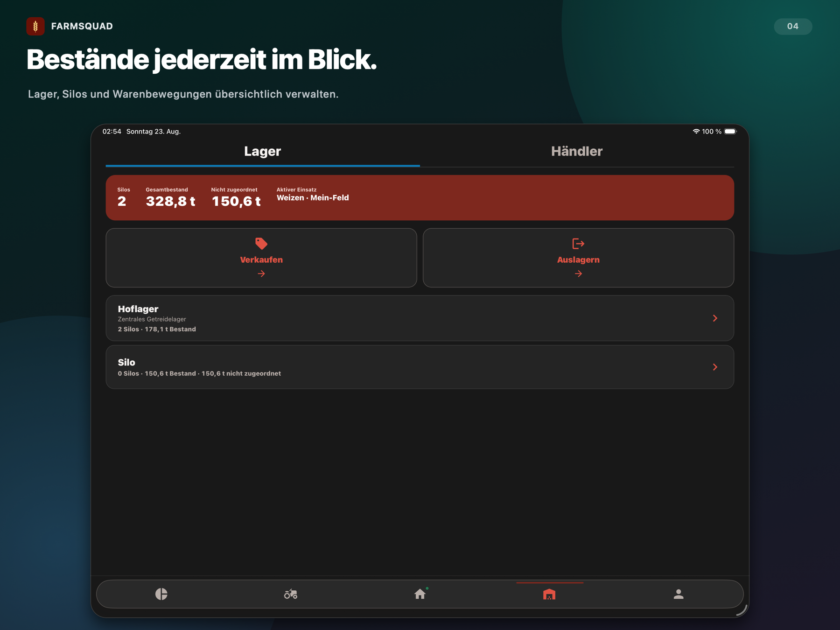Click the 100 % battery percentage
Viewport: 840px width, 630px height.
tap(712, 132)
